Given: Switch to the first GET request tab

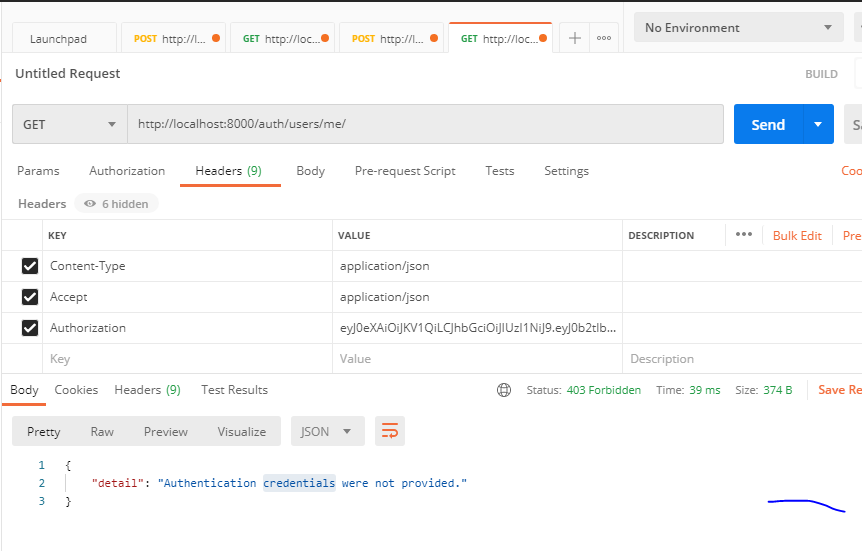Looking at the screenshot, I should (x=282, y=38).
